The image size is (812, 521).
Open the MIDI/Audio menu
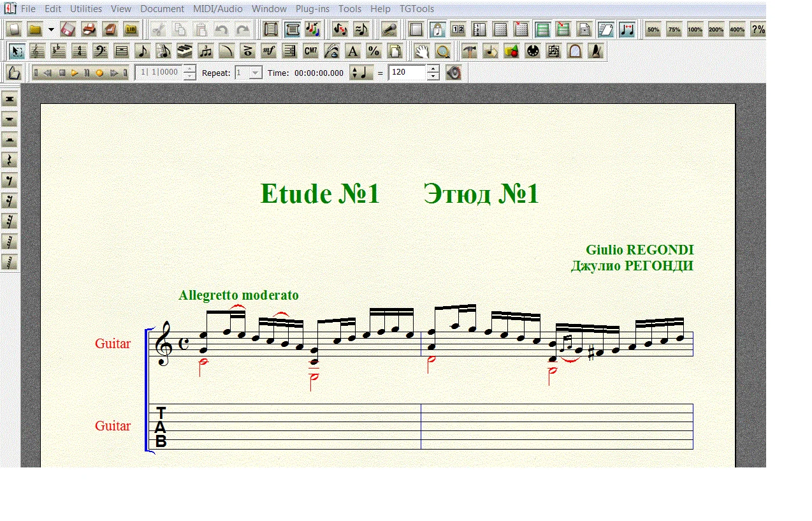click(218, 9)
